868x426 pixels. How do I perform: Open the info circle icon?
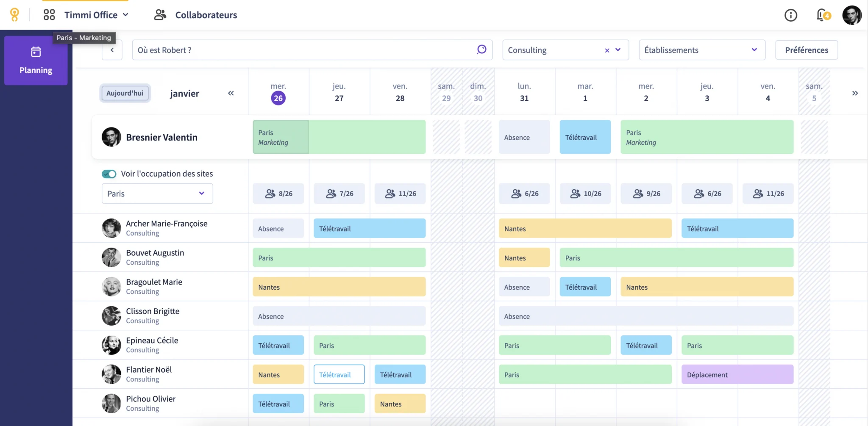pos(790,15)
